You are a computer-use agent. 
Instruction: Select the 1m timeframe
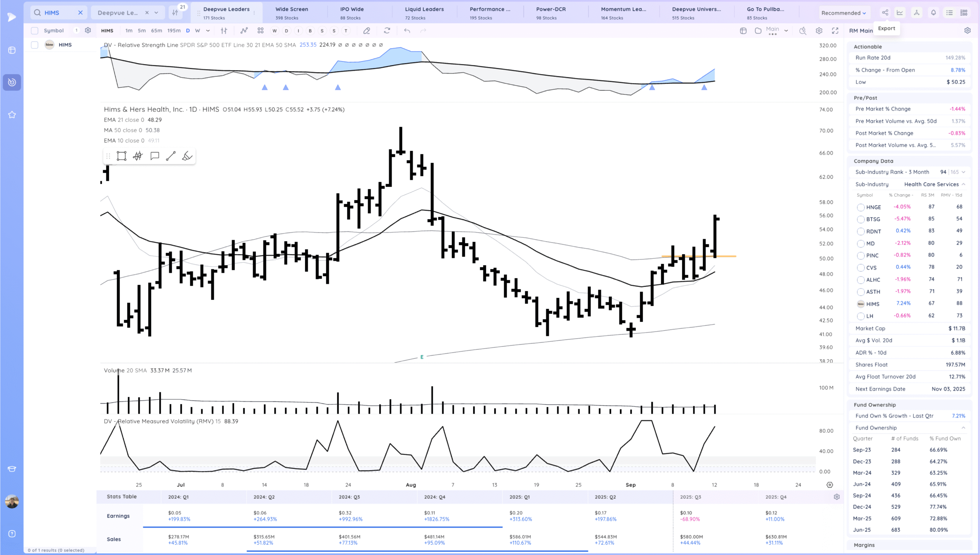click(x=129, y=31)
